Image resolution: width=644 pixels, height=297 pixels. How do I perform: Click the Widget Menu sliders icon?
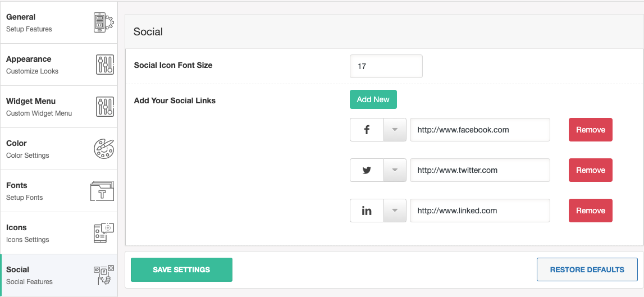point(105,107)
